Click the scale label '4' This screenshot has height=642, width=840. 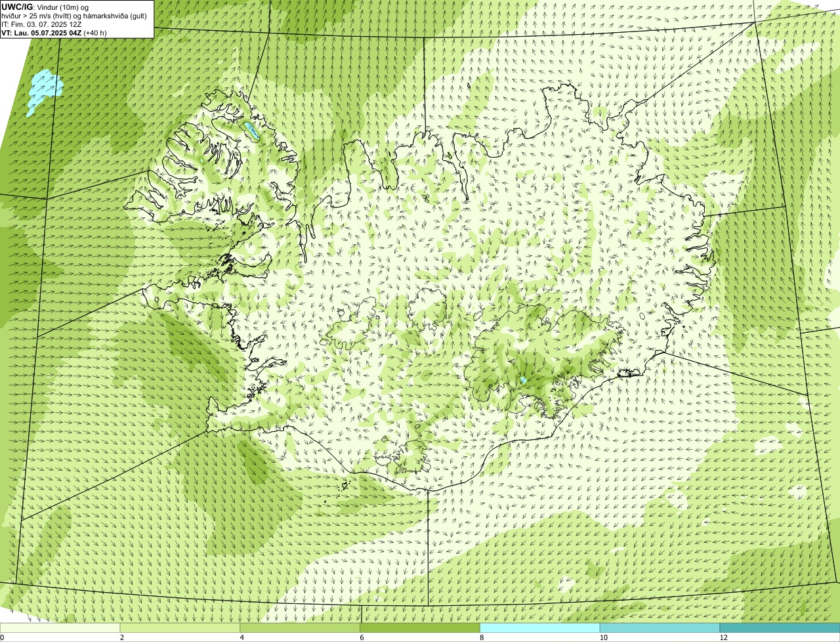[x=242, y=637]
